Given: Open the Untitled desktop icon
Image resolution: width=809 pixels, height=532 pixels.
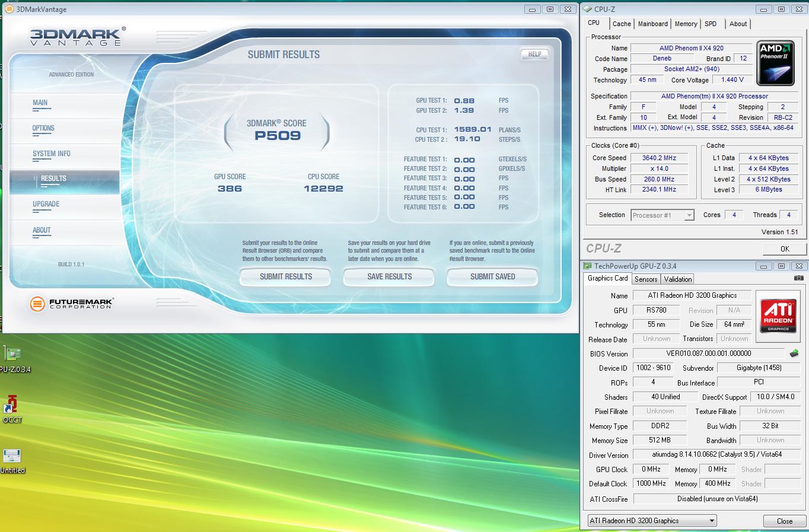Looking at the screenshot, I should (x=12, y=460).
